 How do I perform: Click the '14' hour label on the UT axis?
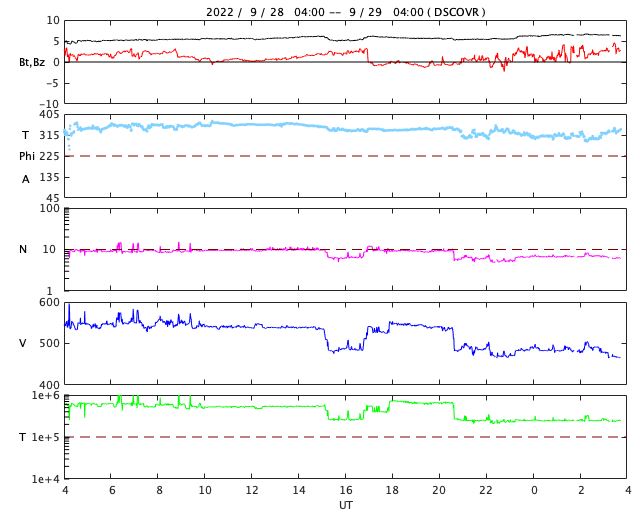coord(298,490)
